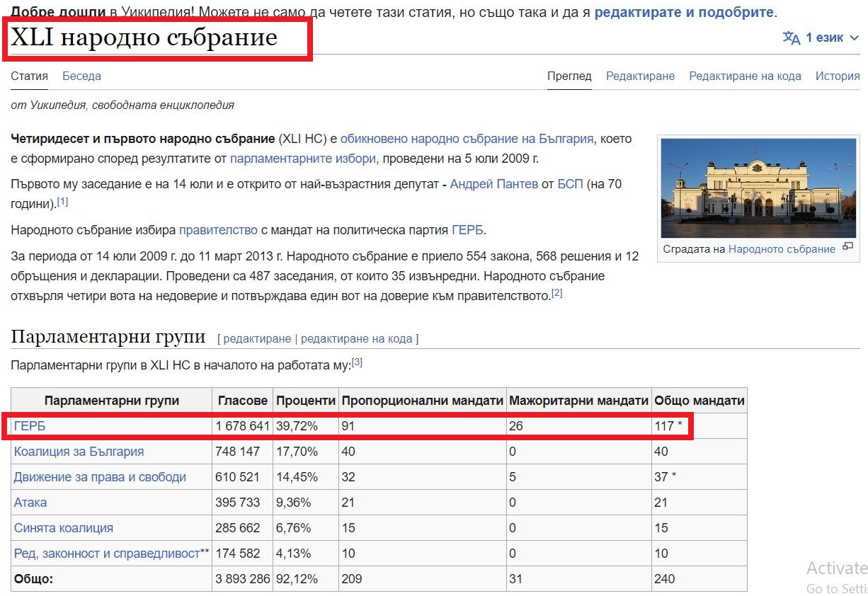Click the редактирате и подобрите link
Screen dimensions: 868x596
[684, 12]
